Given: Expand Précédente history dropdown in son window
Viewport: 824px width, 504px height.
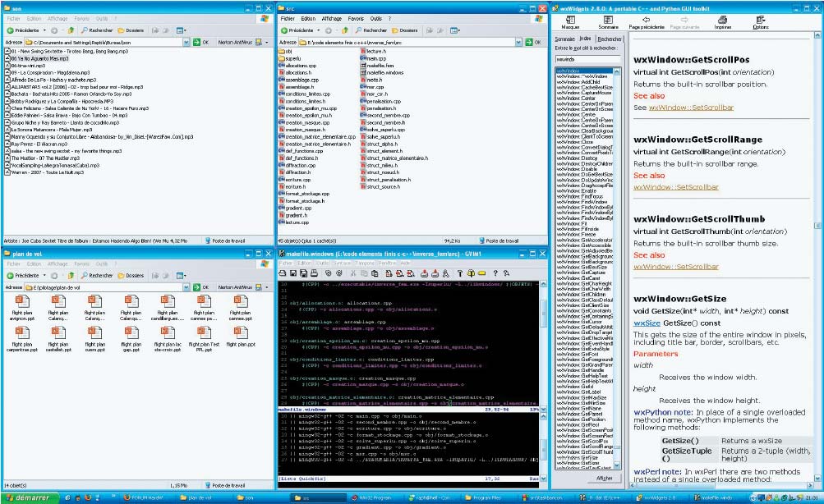Looking at the screenshot, I should [x=46, y=30].
